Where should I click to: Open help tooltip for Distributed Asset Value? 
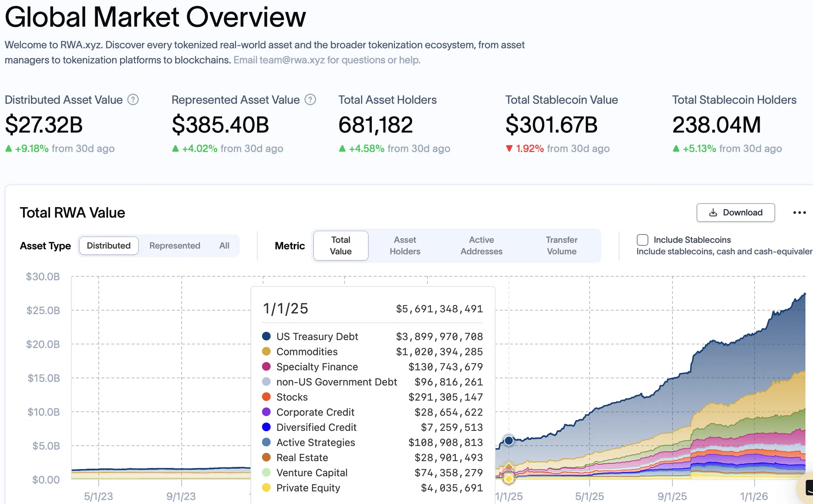click(x=132, y=99)
